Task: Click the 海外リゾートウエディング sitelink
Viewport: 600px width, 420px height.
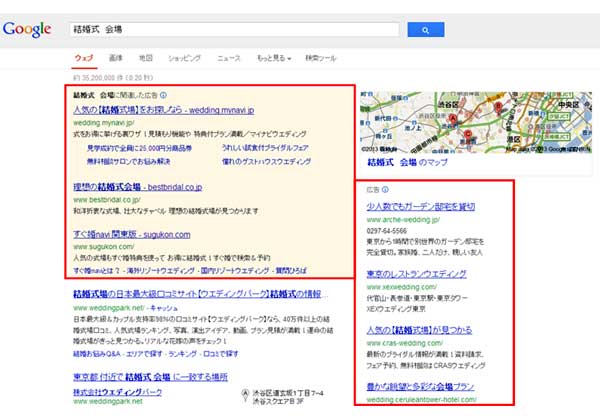Action: pos(161,271)
